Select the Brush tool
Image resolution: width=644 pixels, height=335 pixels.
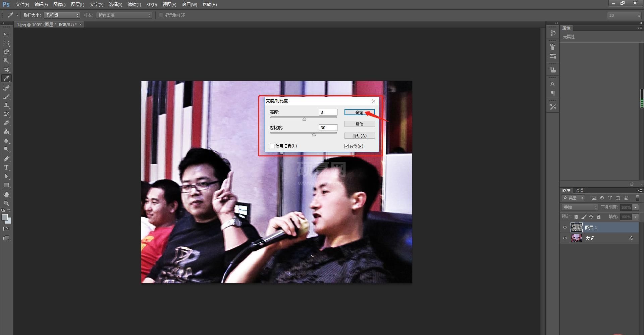coord(6,97)
